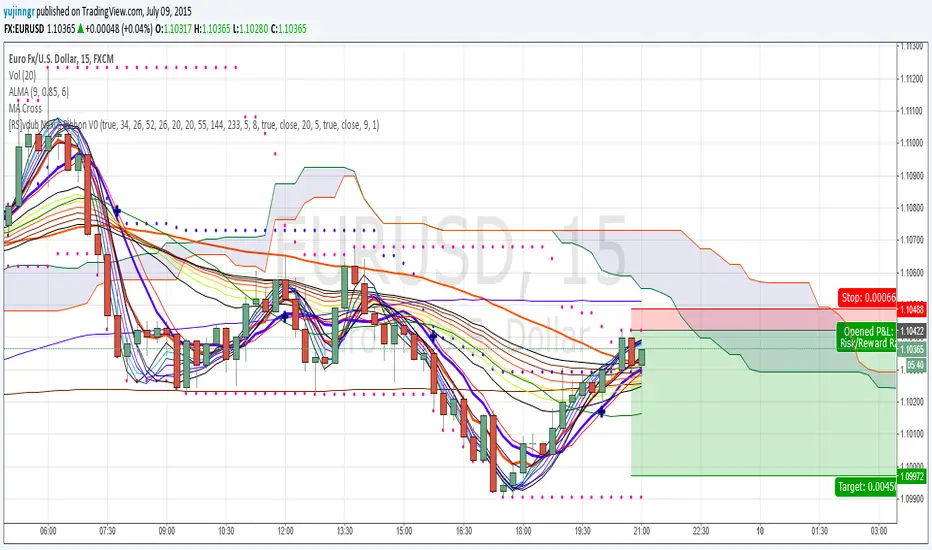Click the 03:00 time axis label
Image resolution: width=932 pixels, height=550 pixels.
879,530
